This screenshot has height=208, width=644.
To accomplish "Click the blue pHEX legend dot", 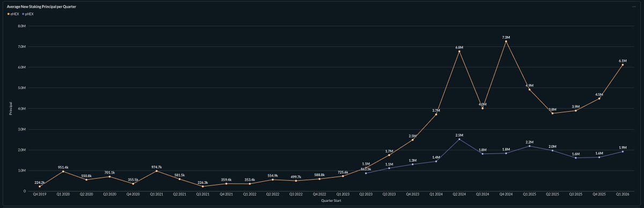I will 23,13.
